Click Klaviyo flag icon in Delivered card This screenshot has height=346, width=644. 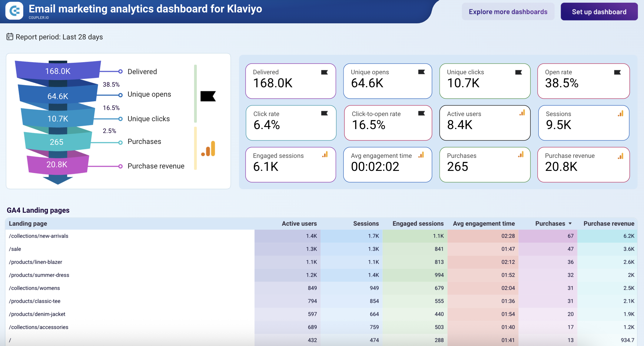tap(324, 72)
